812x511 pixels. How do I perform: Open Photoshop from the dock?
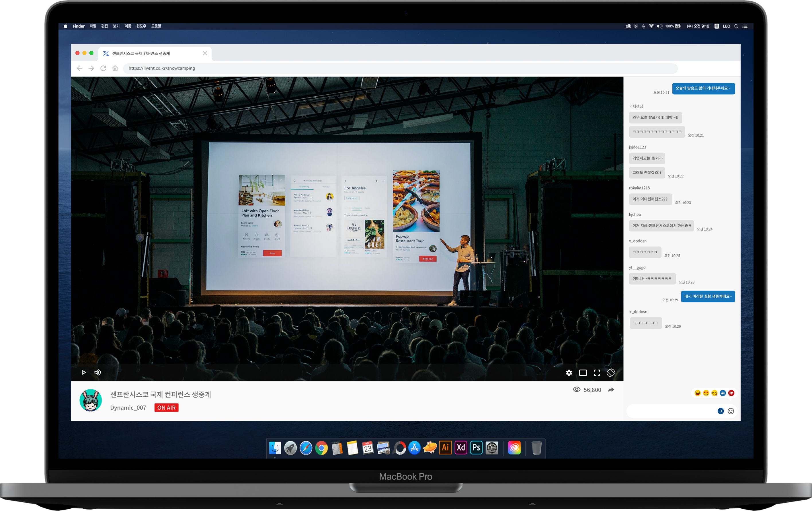[476, 448]
